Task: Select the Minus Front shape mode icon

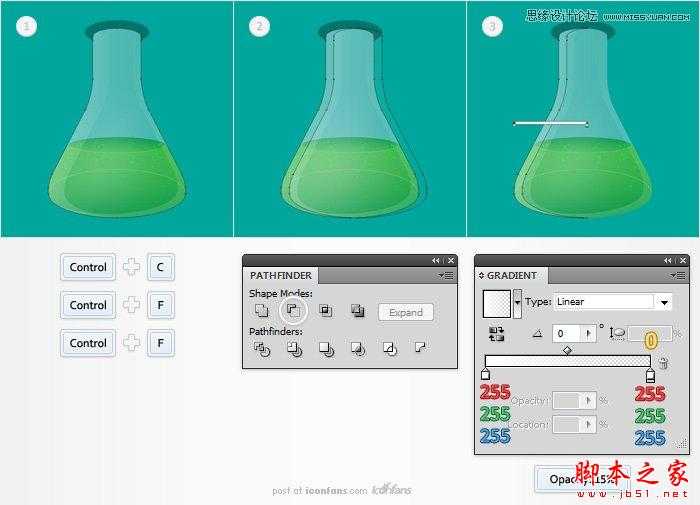Action: [293, 310]
